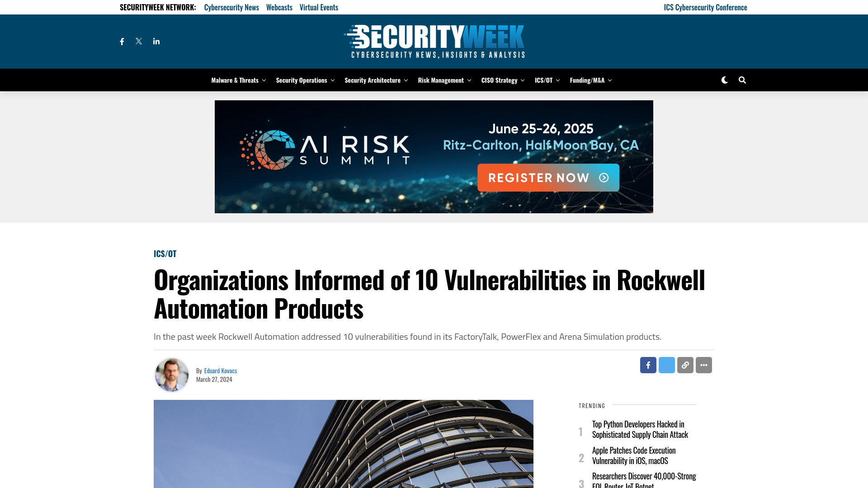
Task: Navigate to ICS/OT section tab
Action: 544,80
